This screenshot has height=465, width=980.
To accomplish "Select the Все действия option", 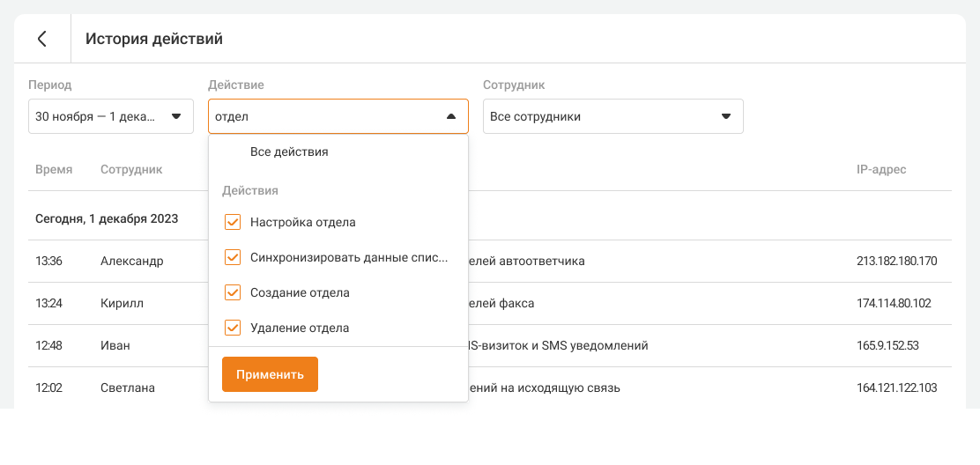I will (x=289, y=151).
